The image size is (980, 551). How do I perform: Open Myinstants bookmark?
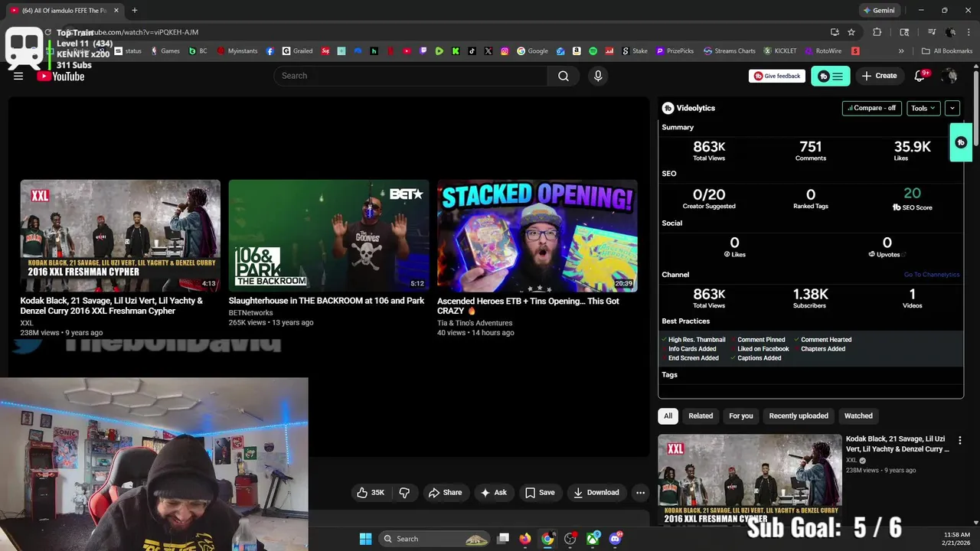(x=237, y=51)
